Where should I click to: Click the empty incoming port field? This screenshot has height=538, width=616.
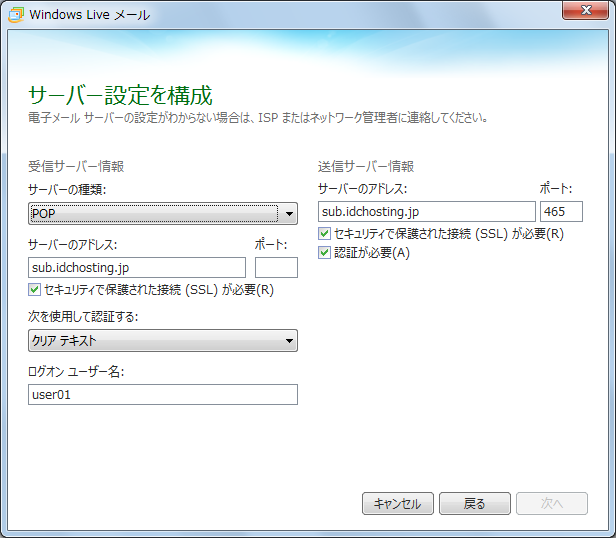click(x=276, y=268)
